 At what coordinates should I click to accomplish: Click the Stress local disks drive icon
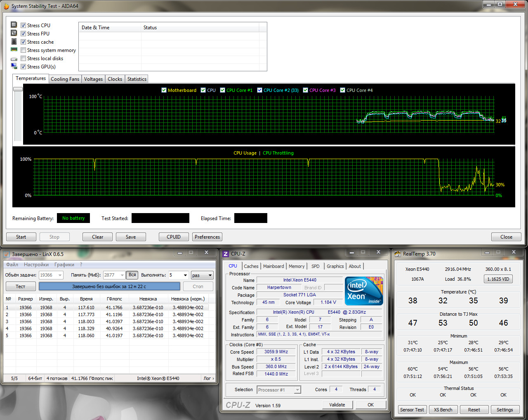[14, 59]
